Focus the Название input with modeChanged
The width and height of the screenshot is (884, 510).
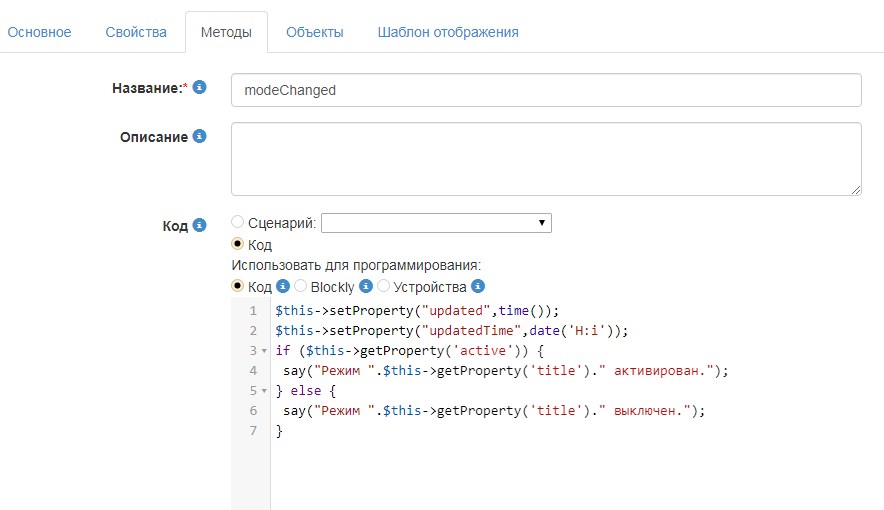coord(546,90)
